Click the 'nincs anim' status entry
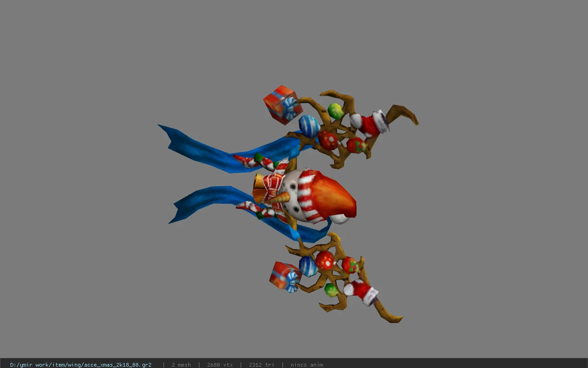The image size is (588, 368). pos(307,365)
